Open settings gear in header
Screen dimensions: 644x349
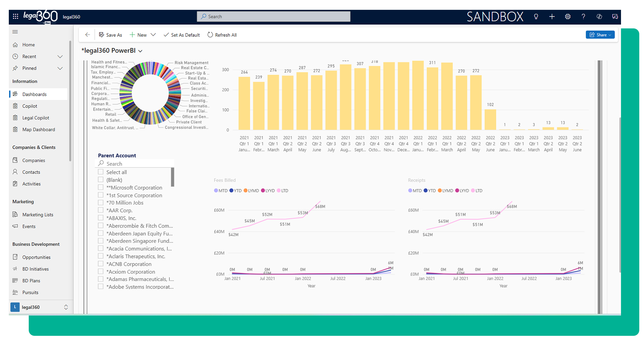pos(568,17)
